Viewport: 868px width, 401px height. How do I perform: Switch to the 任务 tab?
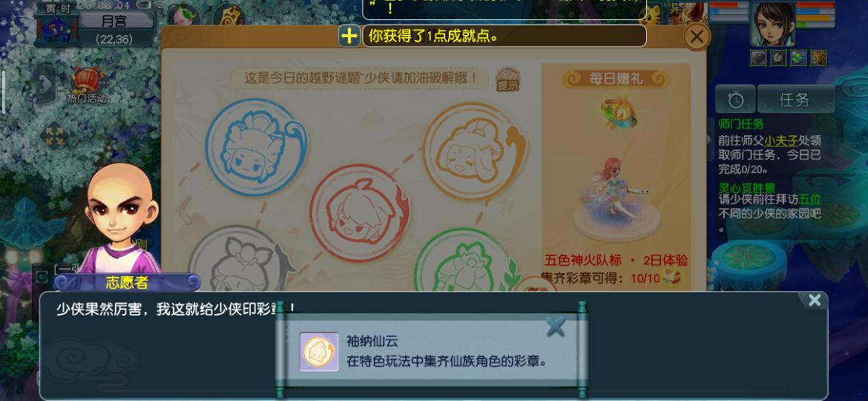tap(795, 100)
